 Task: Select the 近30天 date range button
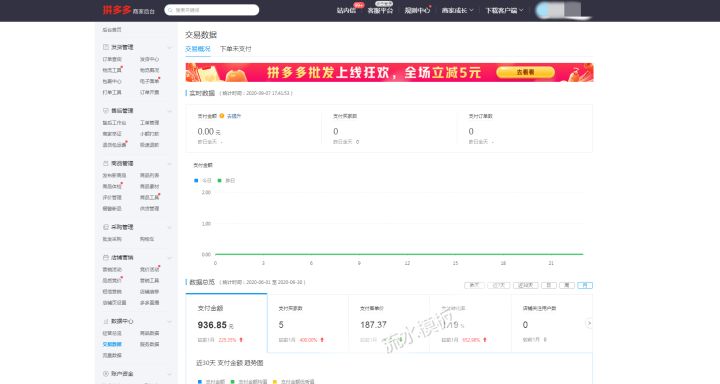(x=525, y=285)
